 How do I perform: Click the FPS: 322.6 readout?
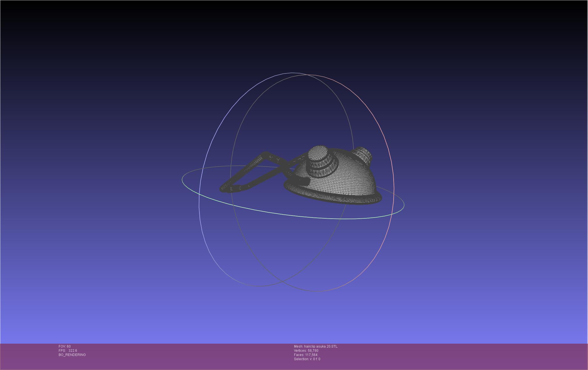(x=68, y=351)
